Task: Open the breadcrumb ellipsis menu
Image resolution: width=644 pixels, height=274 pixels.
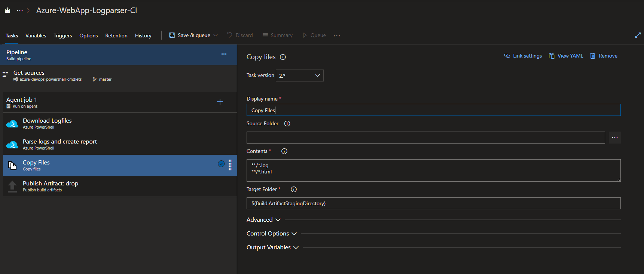Action: click(20, 10)
